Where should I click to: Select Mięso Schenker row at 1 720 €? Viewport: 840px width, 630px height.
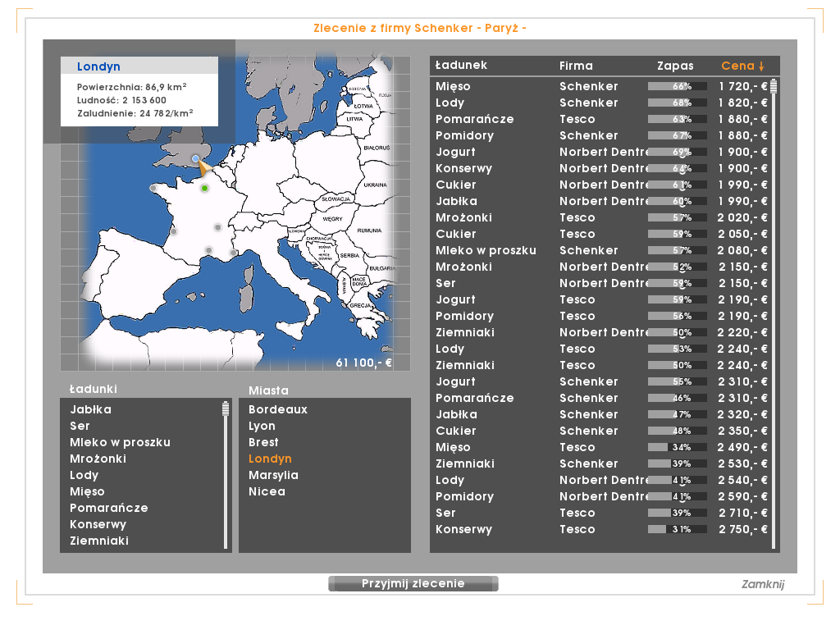(x=601, y=86)
